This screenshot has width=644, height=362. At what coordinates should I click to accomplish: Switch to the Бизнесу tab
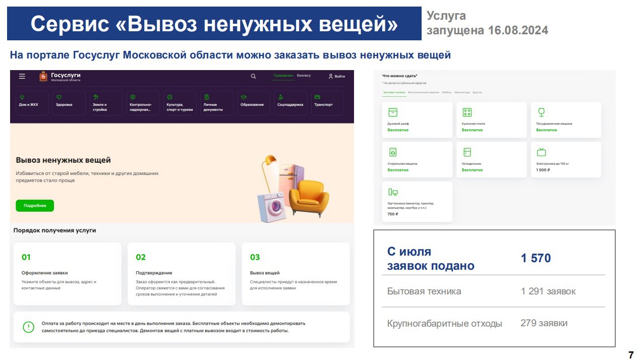coord(304,76)
